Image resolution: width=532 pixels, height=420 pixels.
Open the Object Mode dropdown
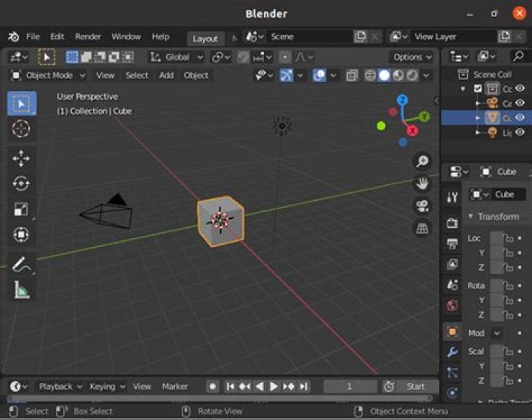[48, 75]
